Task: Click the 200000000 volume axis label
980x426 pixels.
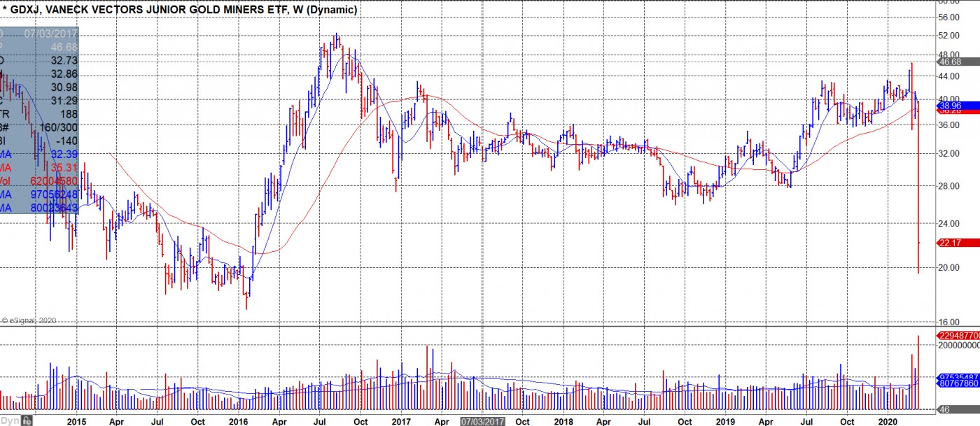Action: click(959, 346)
